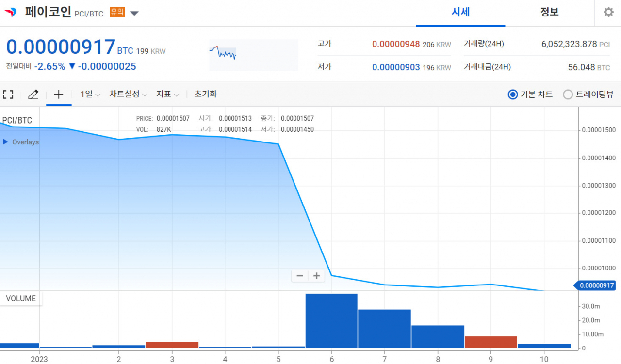Image resolution: width=621 pixels, height=364 pixels.
Task: Switch to 트레이딩뷰 chart mode
Action: click(x=568, y=95)
